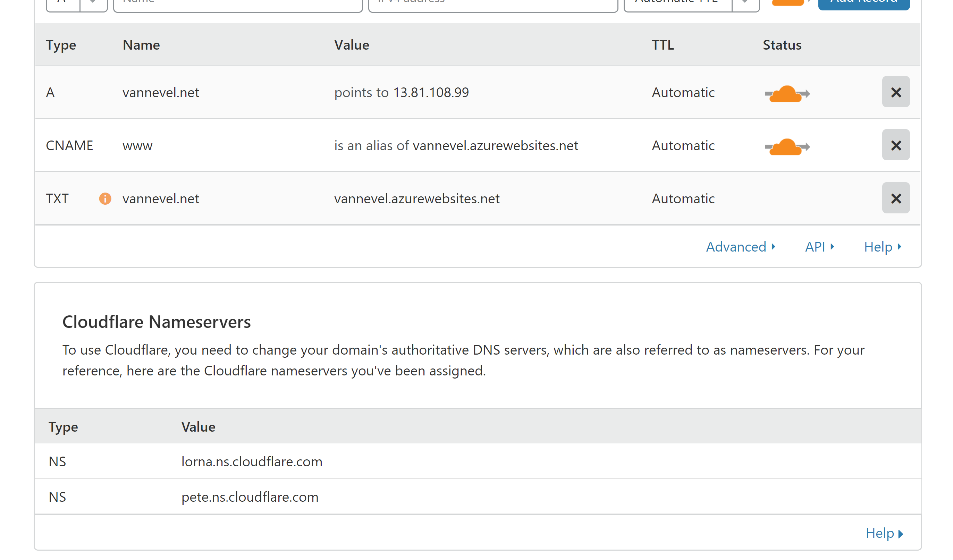This screenshot has width=953, height=560.
Task: Click the www name in CNAME row
Action: tap(137, 146)
